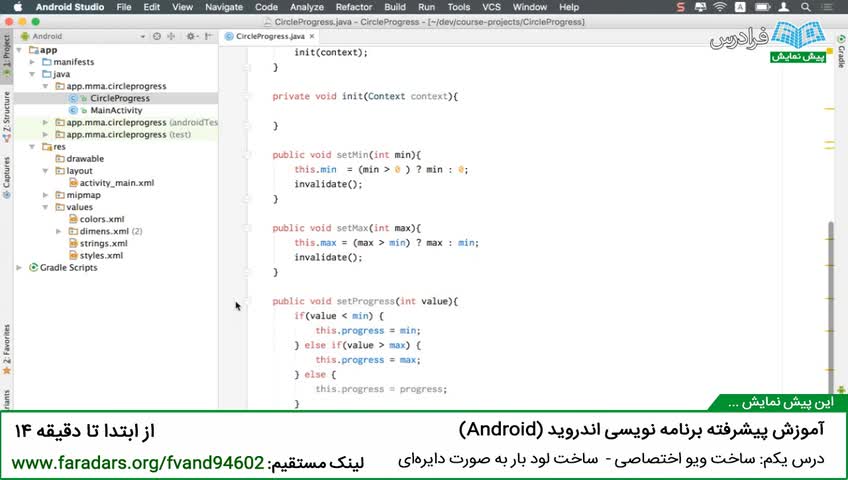848x480 pixels.
Task: Click the MainActivity class icon
Action: [x=74, y=110]
